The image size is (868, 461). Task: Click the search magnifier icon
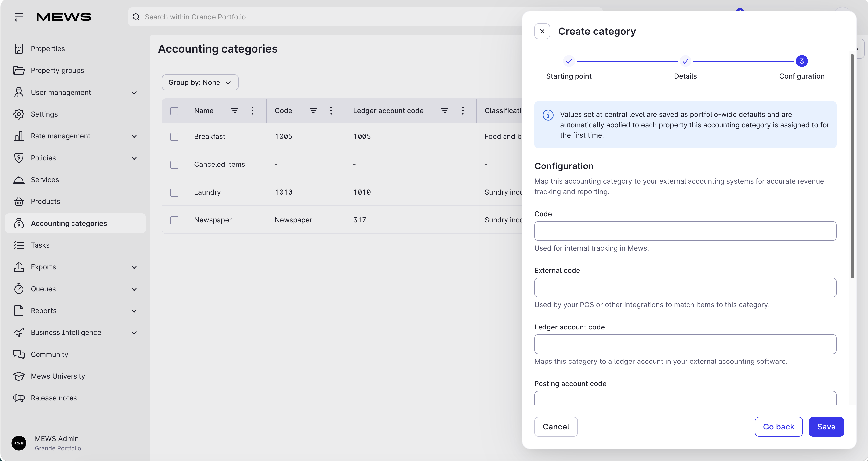click(x=136, y=17)
